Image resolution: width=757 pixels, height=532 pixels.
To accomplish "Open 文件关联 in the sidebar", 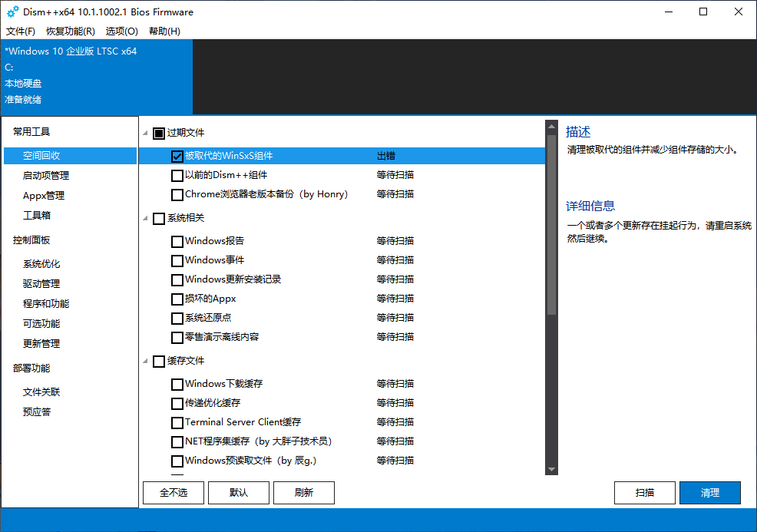I will pyautogui.click(x=41, y=392).
